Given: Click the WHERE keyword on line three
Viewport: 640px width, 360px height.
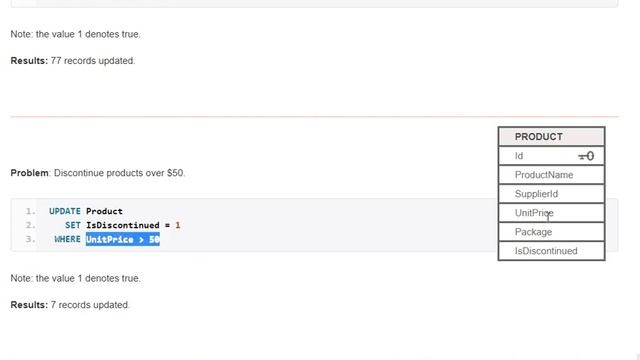Looking at the screenshot, I should coord(67,239).
